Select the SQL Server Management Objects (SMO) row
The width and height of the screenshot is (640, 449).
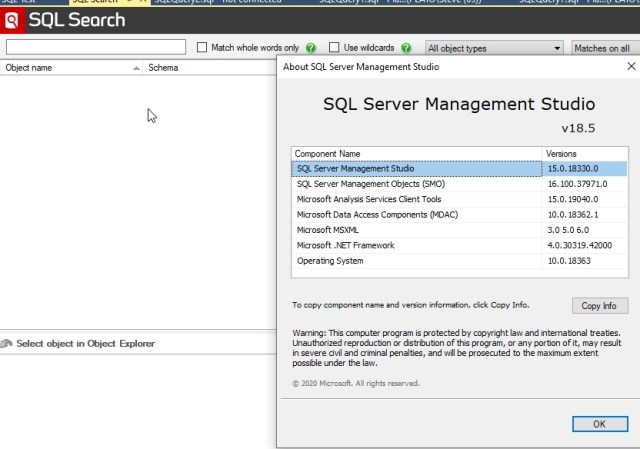(x=416, y=184)
